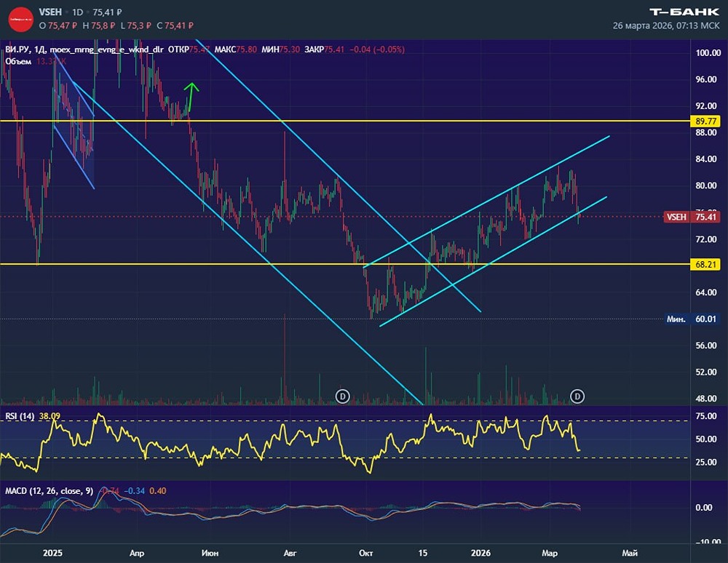Click the date 26 марта 2026, 07:13 МСК
The image size is (728, 563).
666,25
